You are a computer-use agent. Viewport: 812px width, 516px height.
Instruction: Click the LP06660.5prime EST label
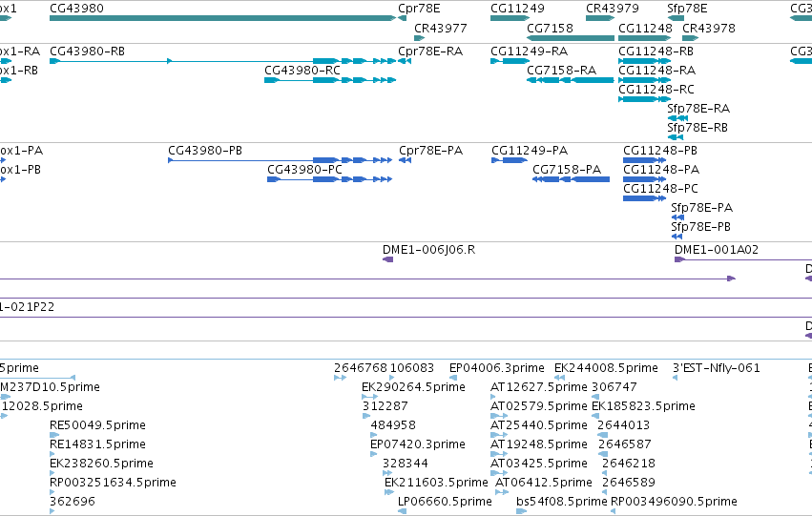445,502
